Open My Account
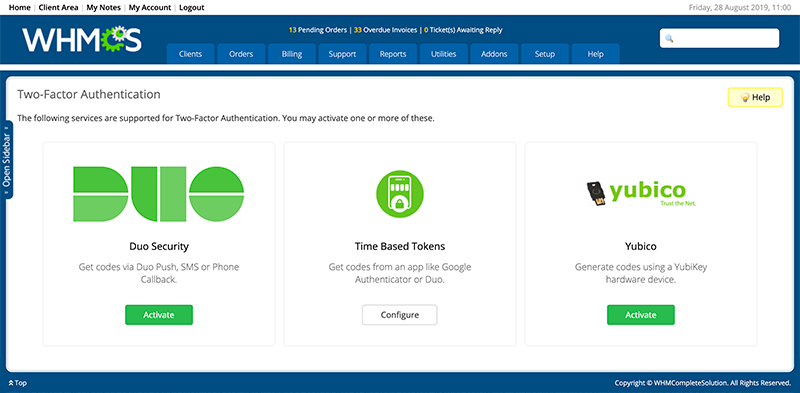Viewport: 800px width, 393px height. tap(150, 8)
